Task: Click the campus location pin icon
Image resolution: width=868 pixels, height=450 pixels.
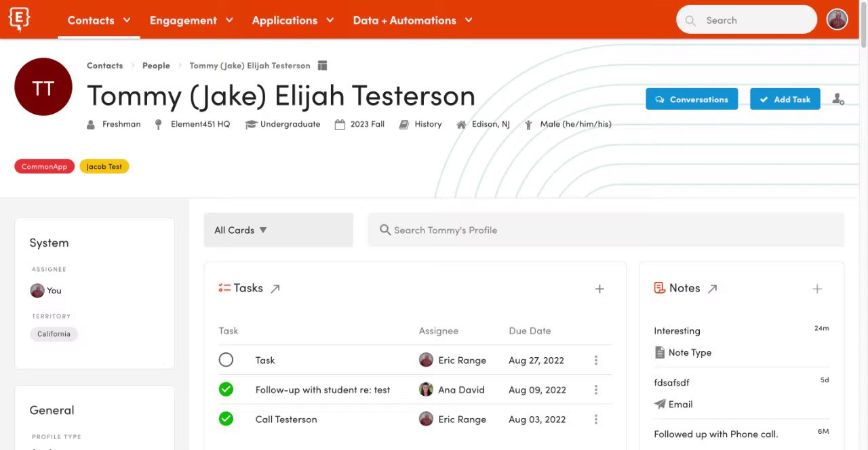Action: (x=159, y=125)
